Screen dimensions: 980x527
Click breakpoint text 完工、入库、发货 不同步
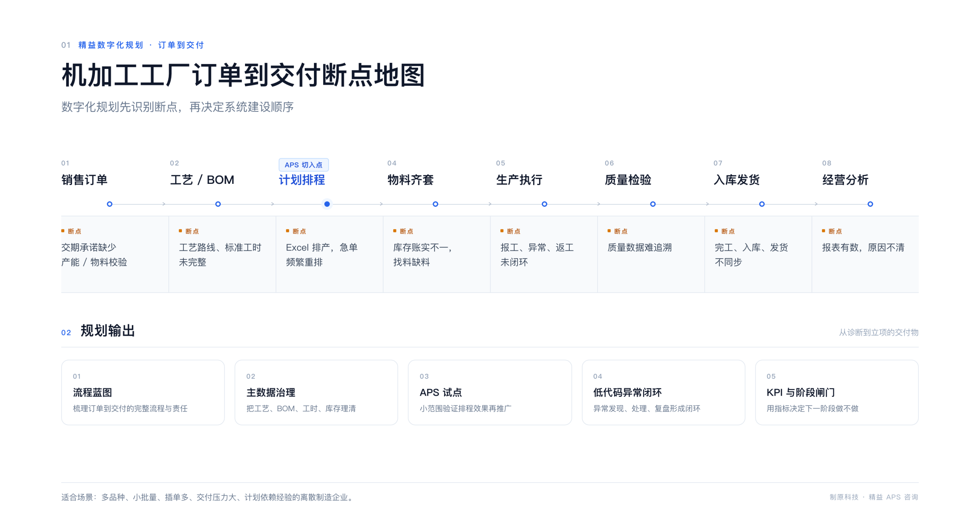coord(751,255)
